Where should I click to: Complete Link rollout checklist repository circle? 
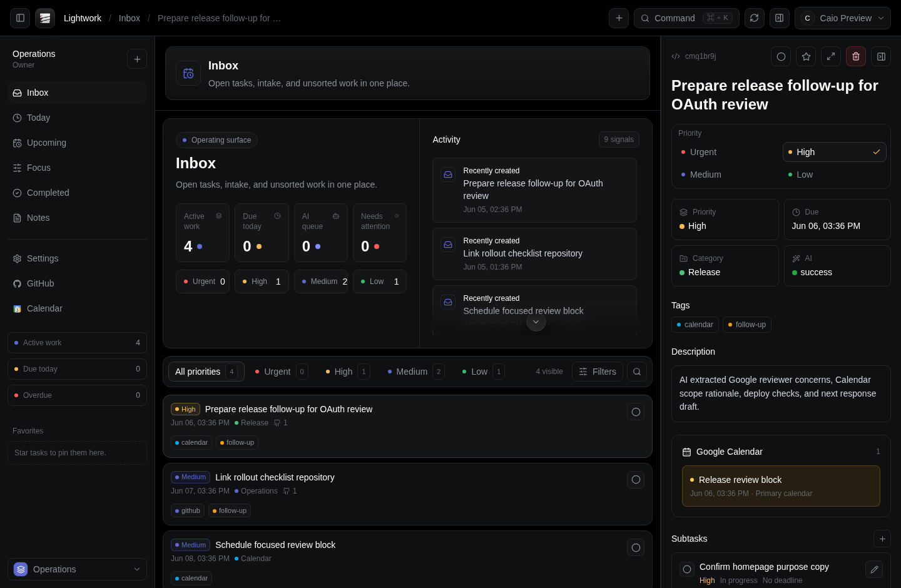[x=636, y=480]
